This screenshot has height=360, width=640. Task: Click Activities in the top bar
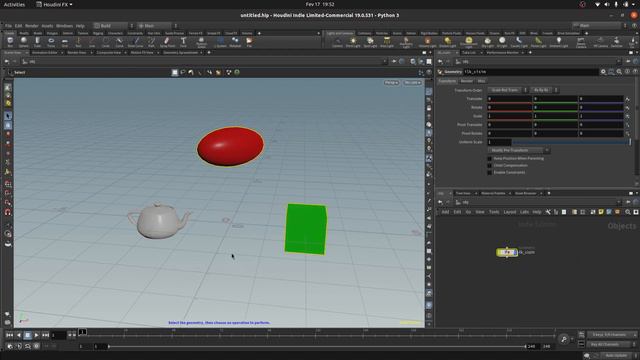coord(14,4)
